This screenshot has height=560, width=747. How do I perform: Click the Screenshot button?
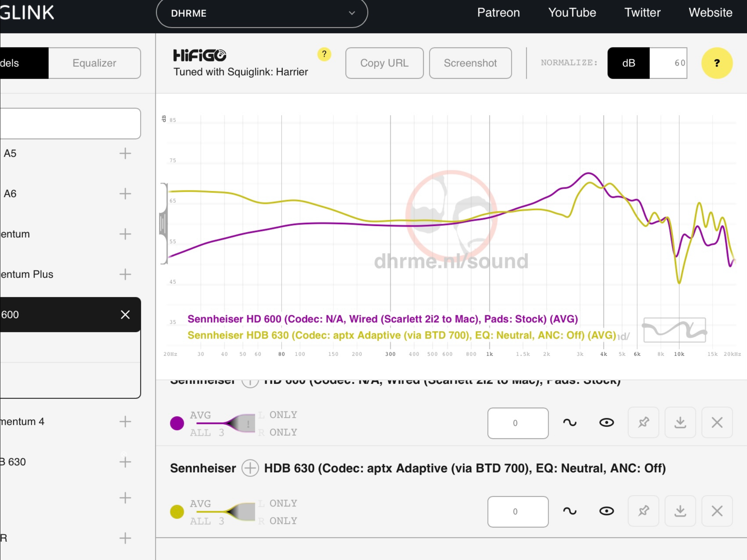tap(470, 63)
